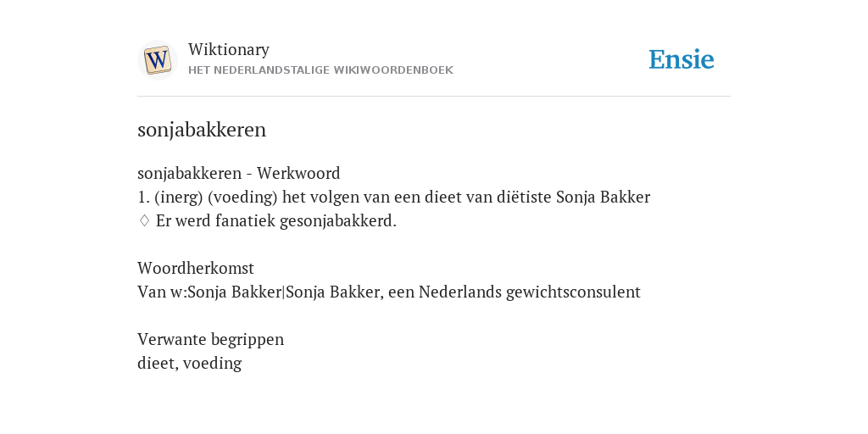Click the Wiktionary W logo icon
The image size is (868, 434).
click(157, 60)
